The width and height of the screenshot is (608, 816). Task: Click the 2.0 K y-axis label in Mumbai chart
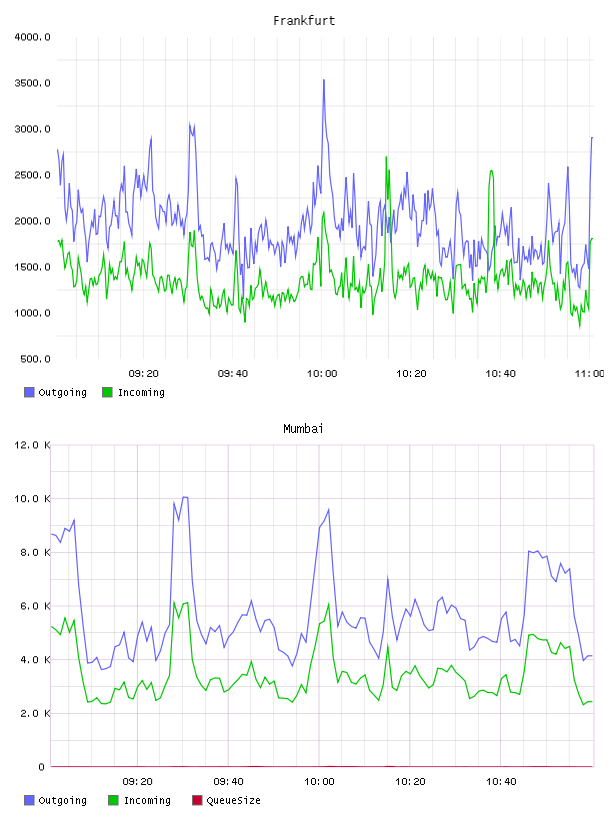pyautogui.click(x=35, y=713)
